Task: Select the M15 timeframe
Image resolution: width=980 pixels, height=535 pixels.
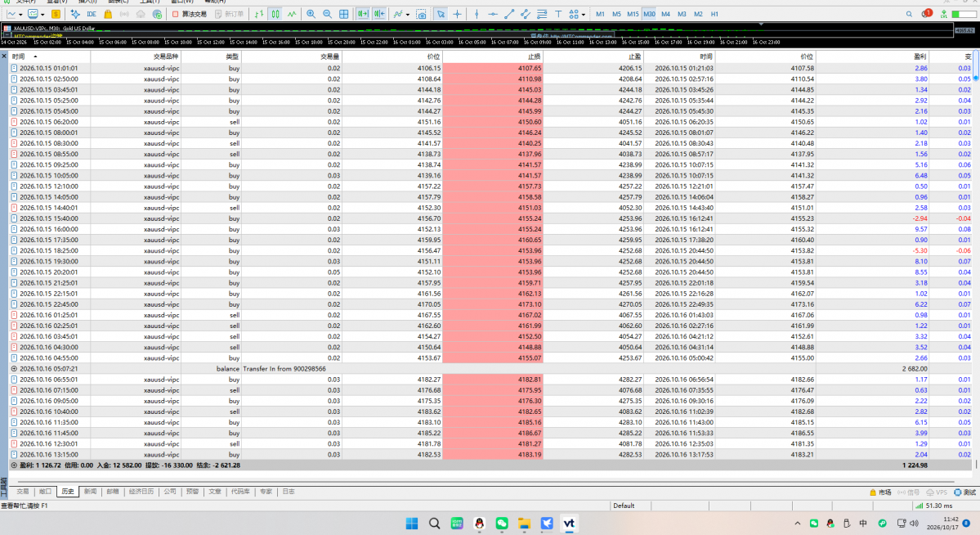Action: [x=633, y=14]
